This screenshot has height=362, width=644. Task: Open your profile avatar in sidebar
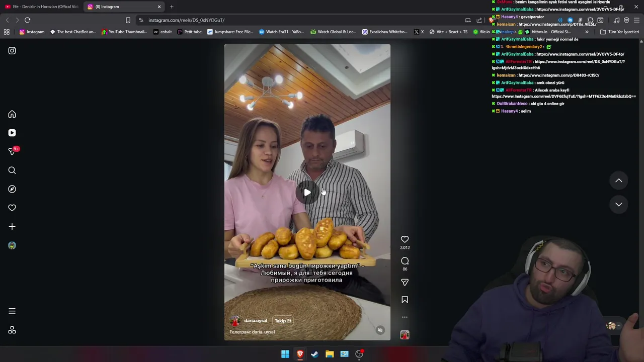point(12,245)
